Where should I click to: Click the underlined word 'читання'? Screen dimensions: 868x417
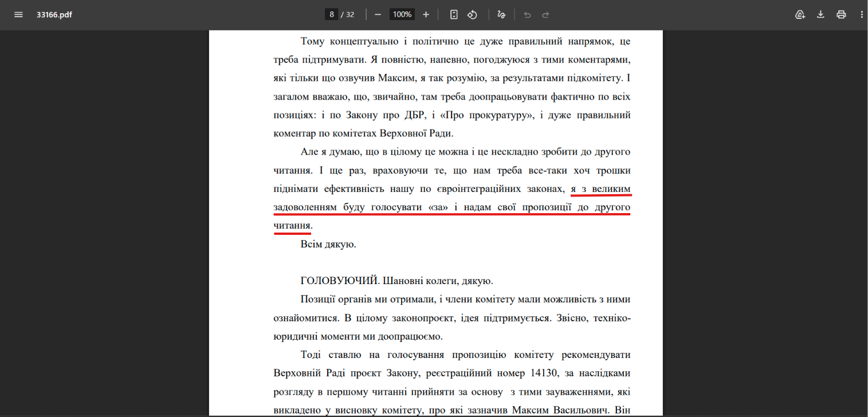click(x=292, y=226)
